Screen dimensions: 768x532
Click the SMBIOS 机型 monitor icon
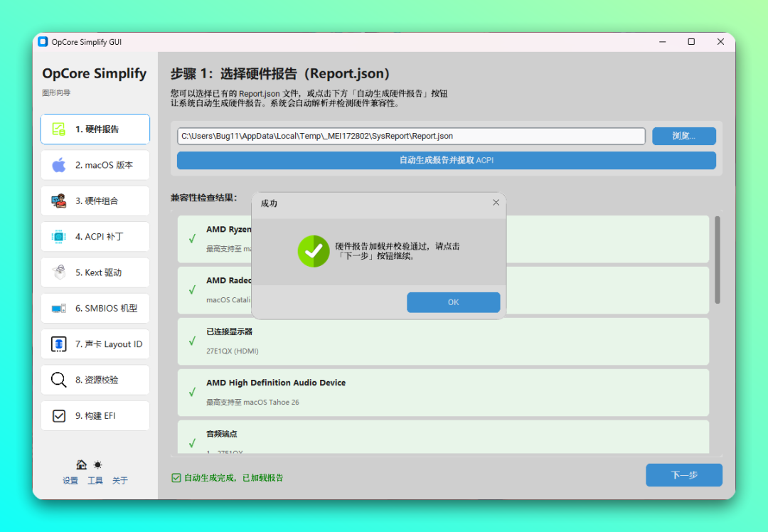pyautogui.click(x=59, y=308)
